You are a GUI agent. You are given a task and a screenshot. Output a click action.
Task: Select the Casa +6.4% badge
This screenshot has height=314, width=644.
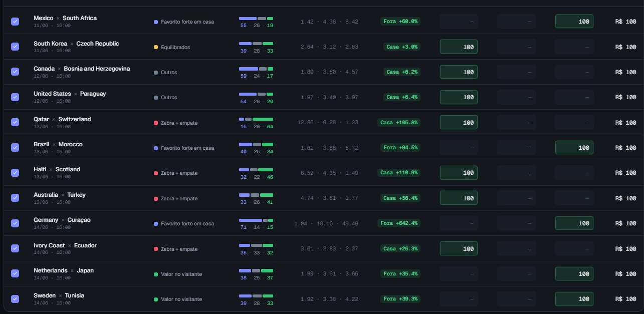point(401,97)
